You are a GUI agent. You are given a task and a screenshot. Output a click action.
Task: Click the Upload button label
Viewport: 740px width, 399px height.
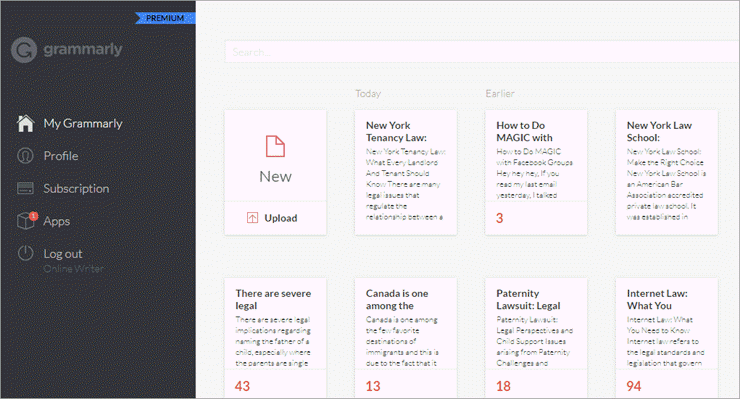tap(280, 218)
